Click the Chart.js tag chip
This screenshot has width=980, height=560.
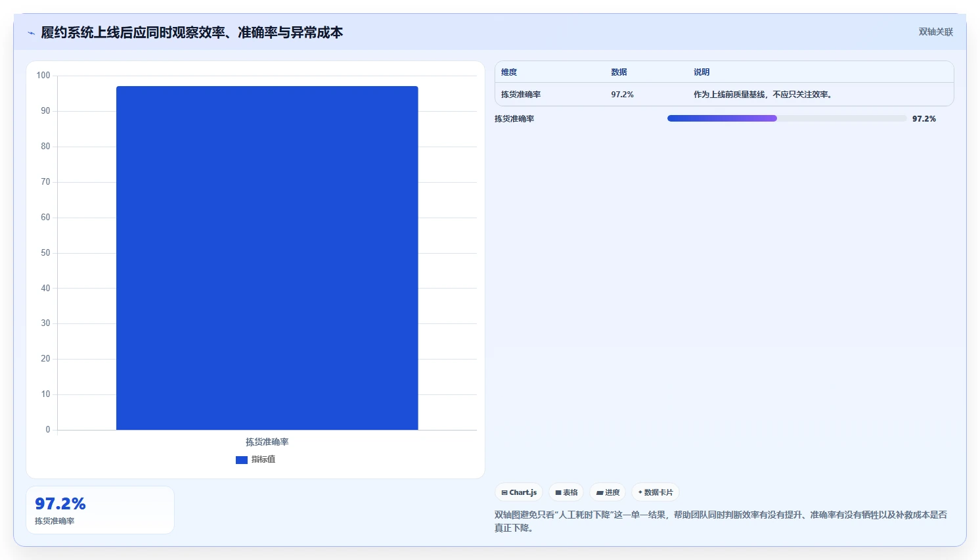(519, 492)
